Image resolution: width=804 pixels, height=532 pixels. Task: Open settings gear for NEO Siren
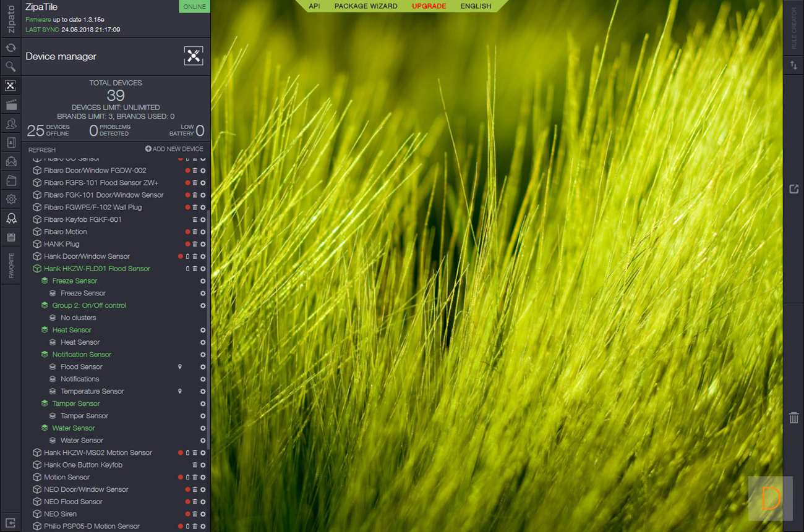[203, 514]
